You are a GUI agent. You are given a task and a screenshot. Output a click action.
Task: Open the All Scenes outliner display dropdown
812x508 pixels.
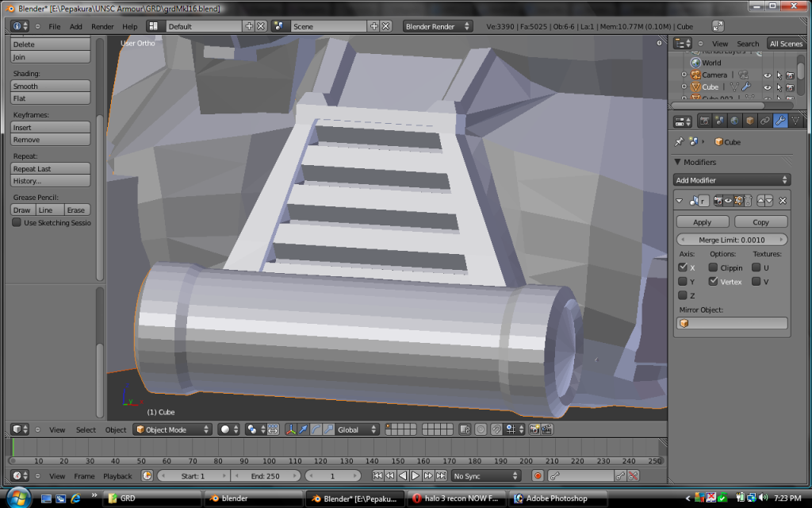point(786,44)
